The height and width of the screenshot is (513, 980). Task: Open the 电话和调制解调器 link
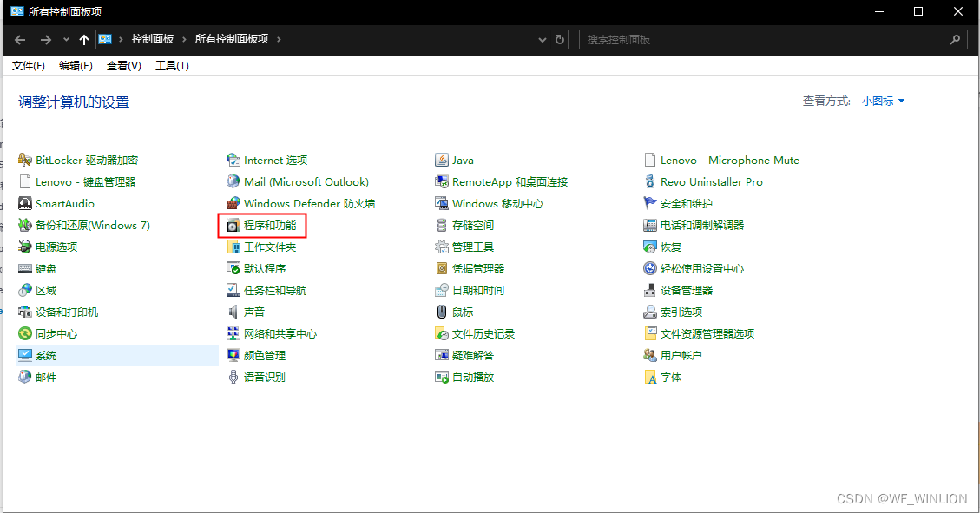702,225
